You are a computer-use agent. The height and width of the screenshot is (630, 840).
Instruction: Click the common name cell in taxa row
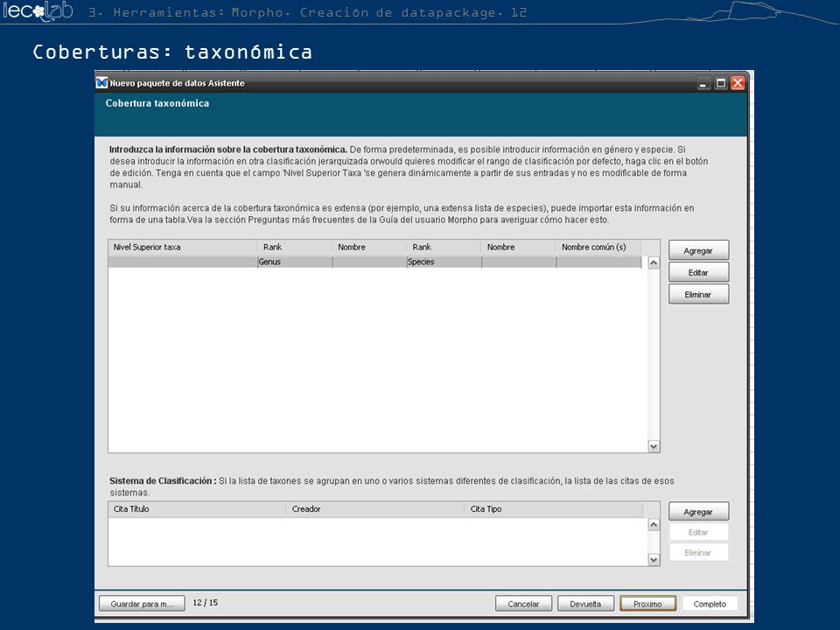click(x=598, y=262)
